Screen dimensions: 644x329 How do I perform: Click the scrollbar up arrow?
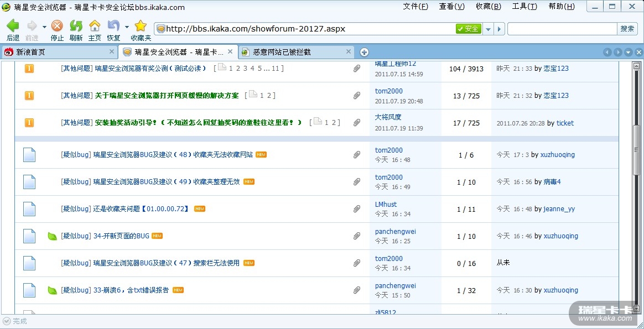(x=637, y=66)
